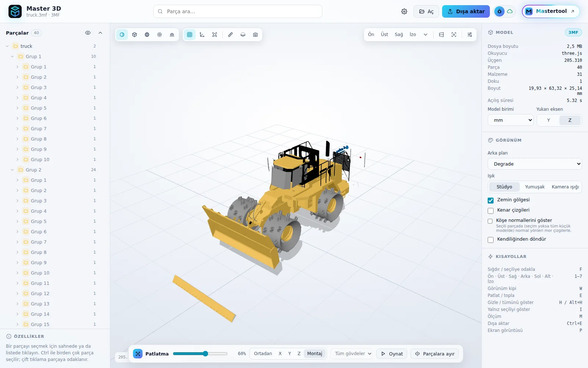Toggle visibility of all parts eye icon
The image size is (588, 368).
[88, 33]
